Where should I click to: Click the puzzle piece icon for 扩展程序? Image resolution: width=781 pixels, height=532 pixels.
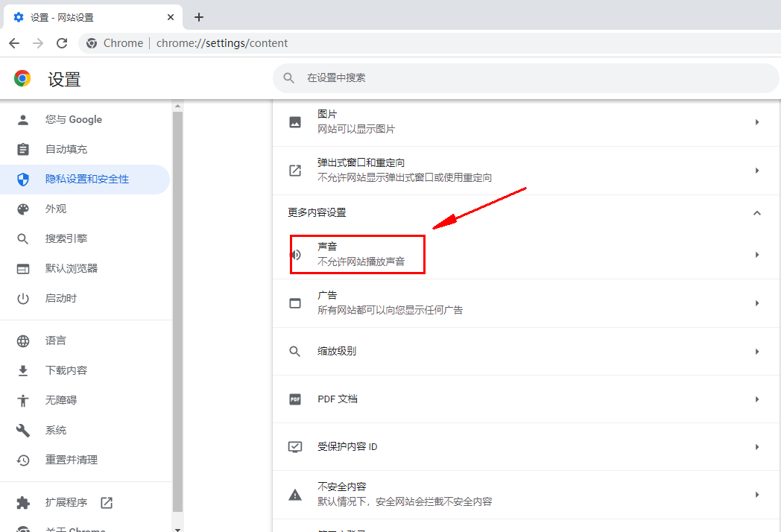23,503
